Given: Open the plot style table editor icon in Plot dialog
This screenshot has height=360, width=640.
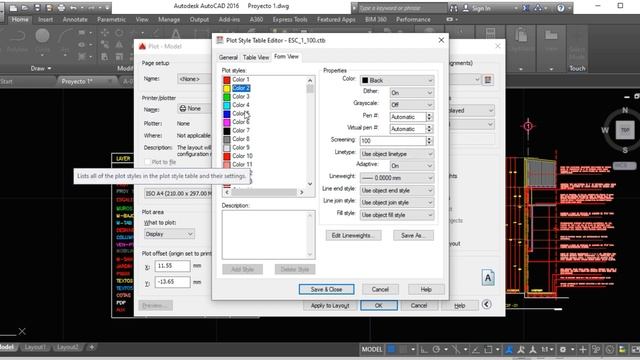Looking at the screenshot, I should (x=488, y=80).
